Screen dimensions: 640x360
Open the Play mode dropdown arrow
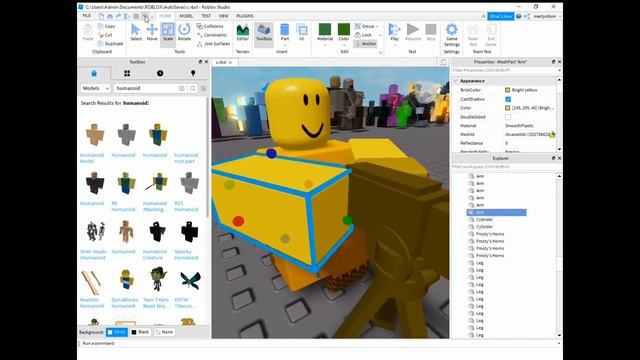point(394,45)
